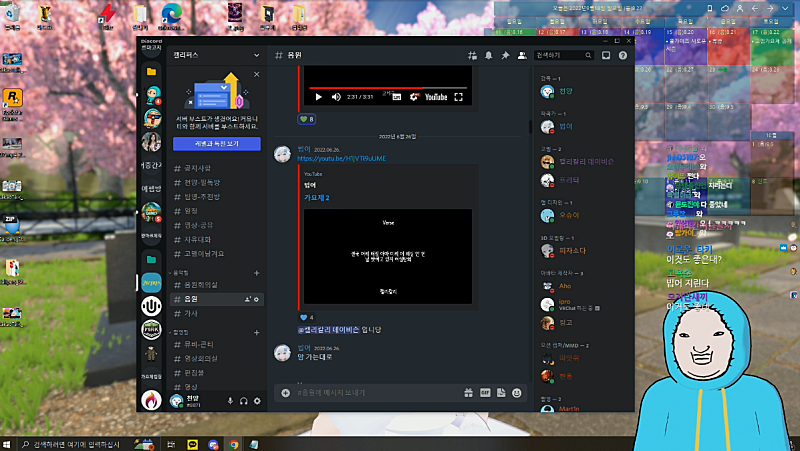Open the Discord inbox icon
The image size is (800, 451).
[x=606, y=56]
